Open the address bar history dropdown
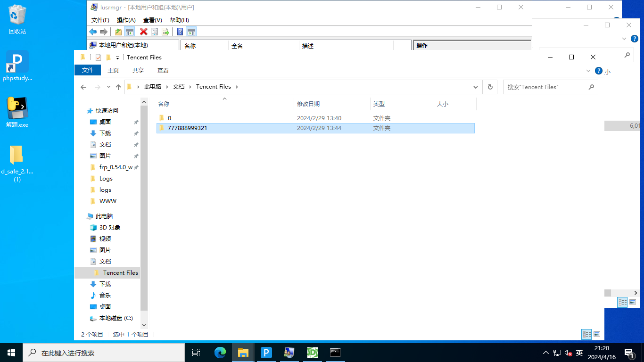Screen dimensions: 644x362 click(476, 87)
